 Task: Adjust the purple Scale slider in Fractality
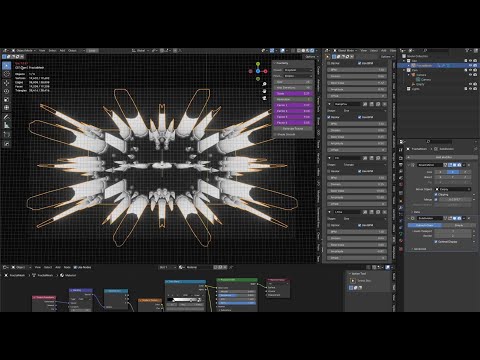pos(293,93)
